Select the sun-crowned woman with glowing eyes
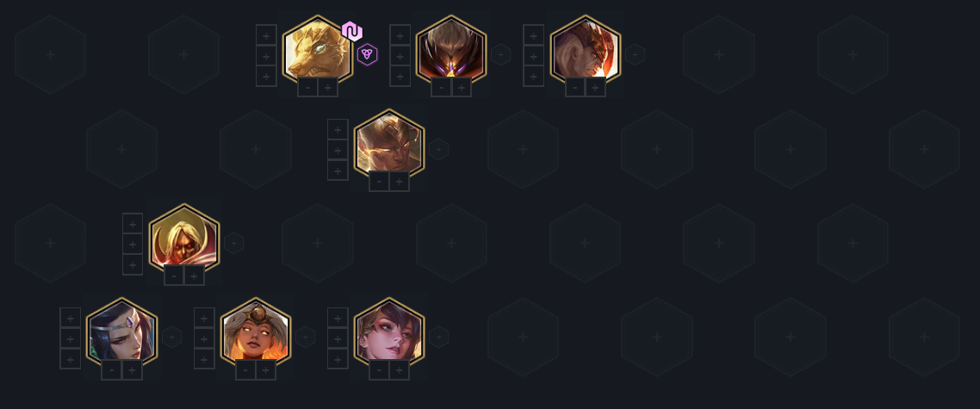 (256, 334)
